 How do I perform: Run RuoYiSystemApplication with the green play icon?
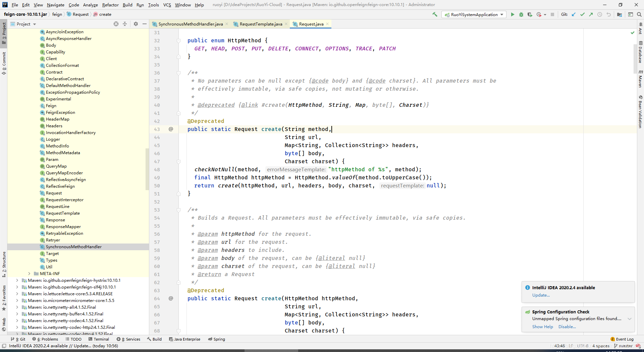click(513, 14)
